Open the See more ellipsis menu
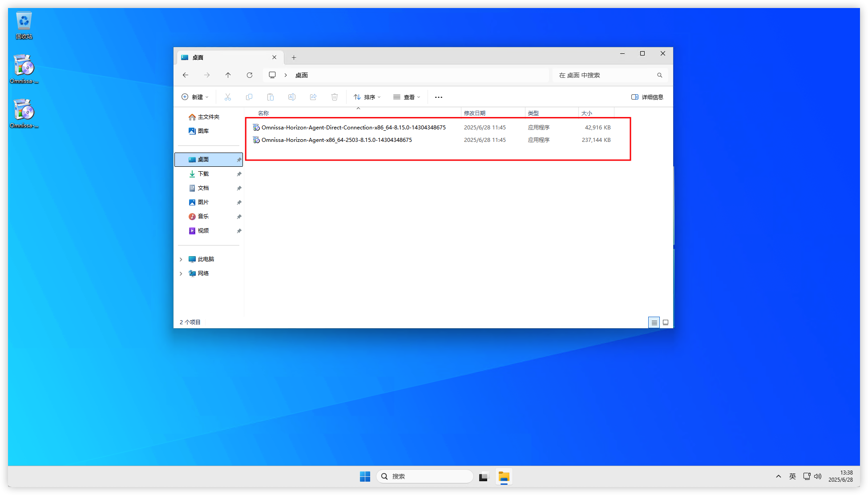 click(x=439, y=97)
